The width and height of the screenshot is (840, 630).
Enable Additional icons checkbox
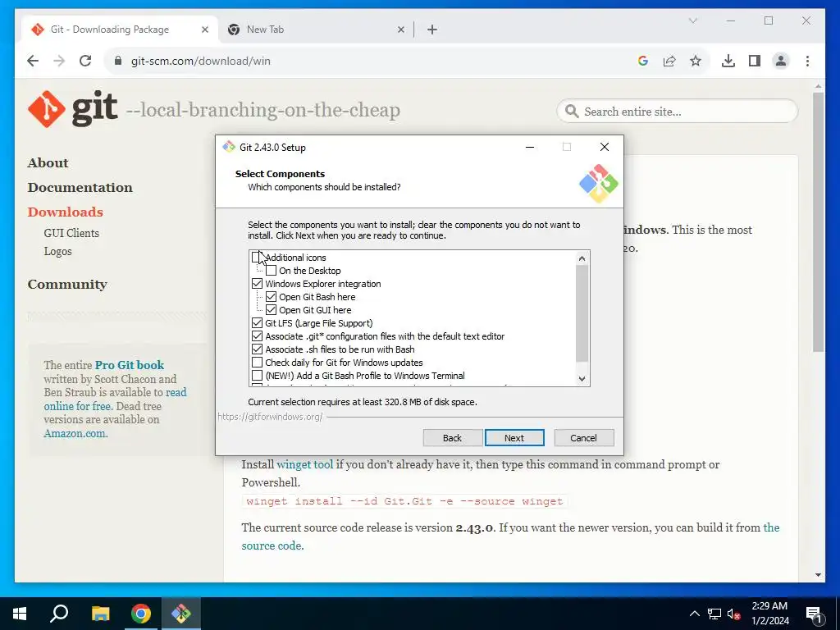click(257, 258)
